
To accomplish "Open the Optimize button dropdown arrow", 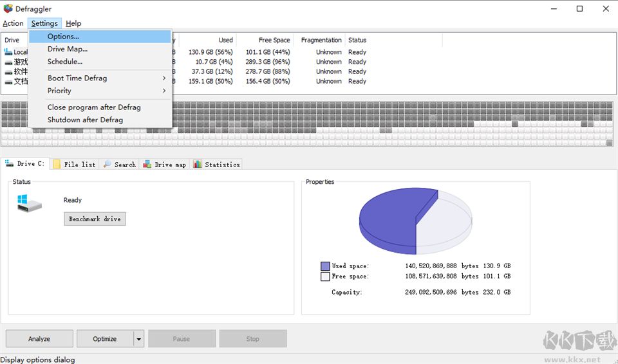I will (x=138, y=339).
